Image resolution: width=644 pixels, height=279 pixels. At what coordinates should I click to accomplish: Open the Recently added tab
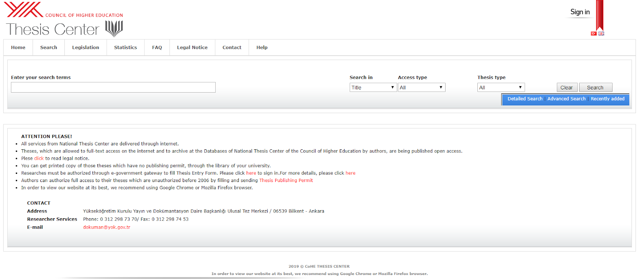[607, 99]
